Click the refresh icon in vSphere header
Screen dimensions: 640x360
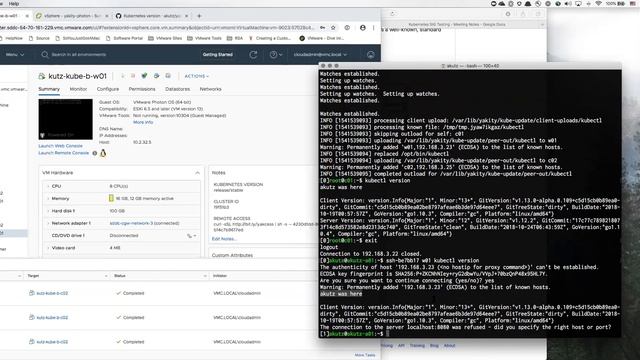coord(253,55)
